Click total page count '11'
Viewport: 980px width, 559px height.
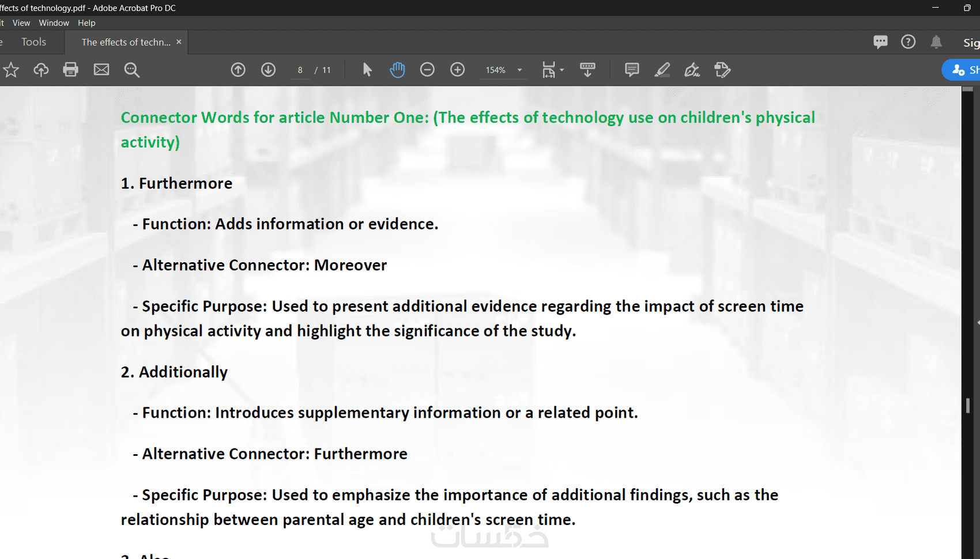(326, 70)
